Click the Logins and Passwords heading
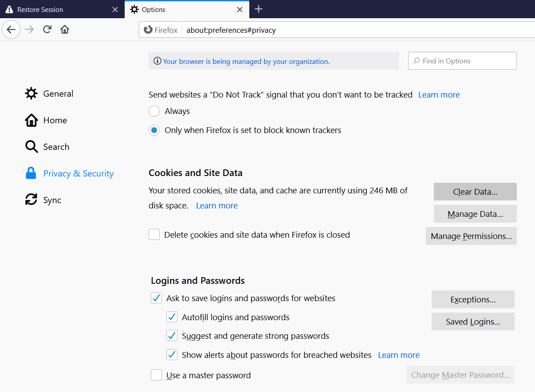Image resolution: width=535 pixels, height=392 pixels. tap(198, 281)
